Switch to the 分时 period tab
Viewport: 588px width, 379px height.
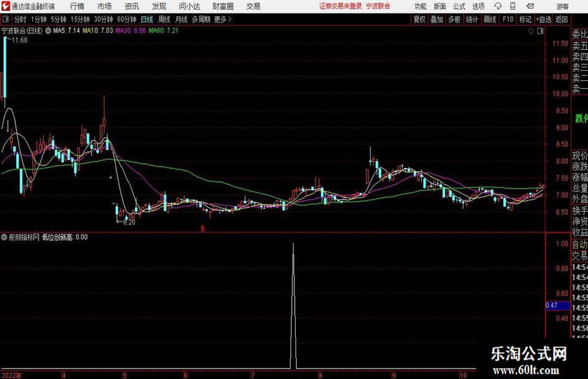(21, 19)
